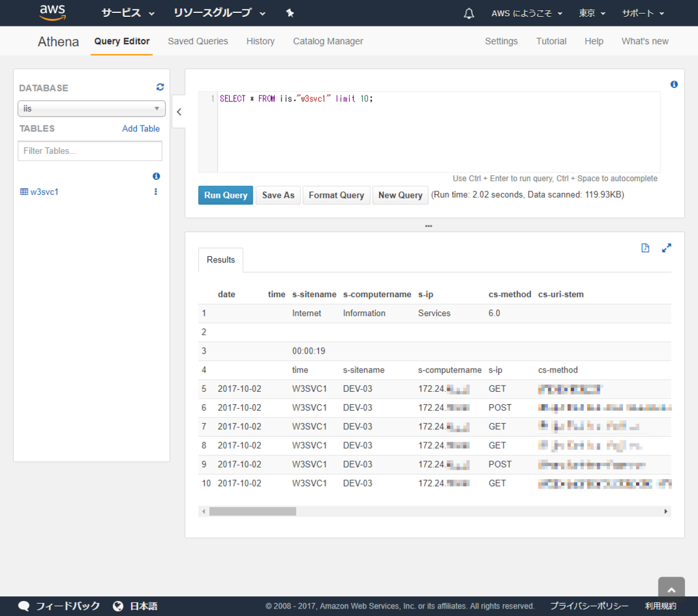Image resolution: width=698 pixels, height=616 pixels.
Task: Open the サポート dropdown
Action: click(643, 14)
